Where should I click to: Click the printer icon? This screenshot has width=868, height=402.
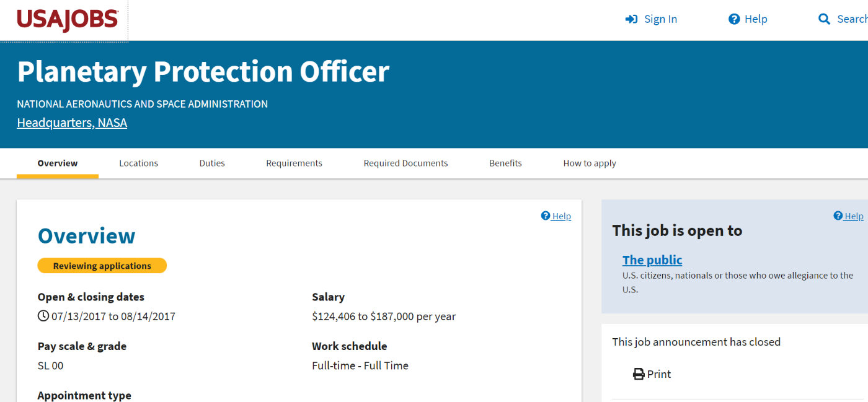point(639,374)
